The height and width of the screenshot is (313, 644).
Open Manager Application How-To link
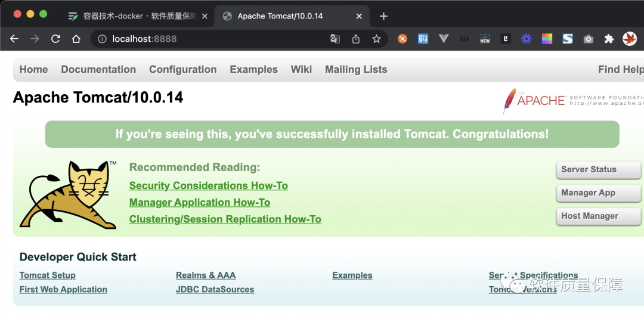click(200, 203)
